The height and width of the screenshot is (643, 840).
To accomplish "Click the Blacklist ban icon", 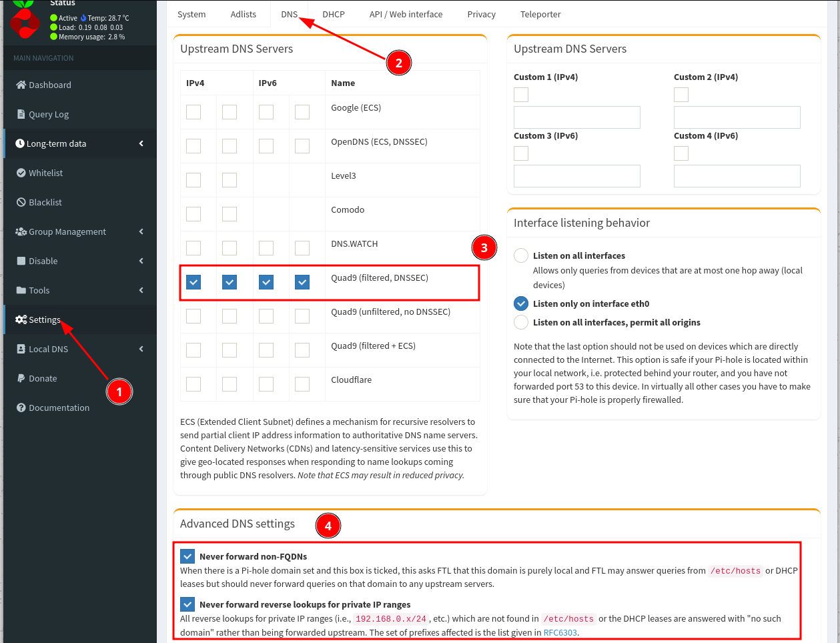I will click(x=21, y=202).
